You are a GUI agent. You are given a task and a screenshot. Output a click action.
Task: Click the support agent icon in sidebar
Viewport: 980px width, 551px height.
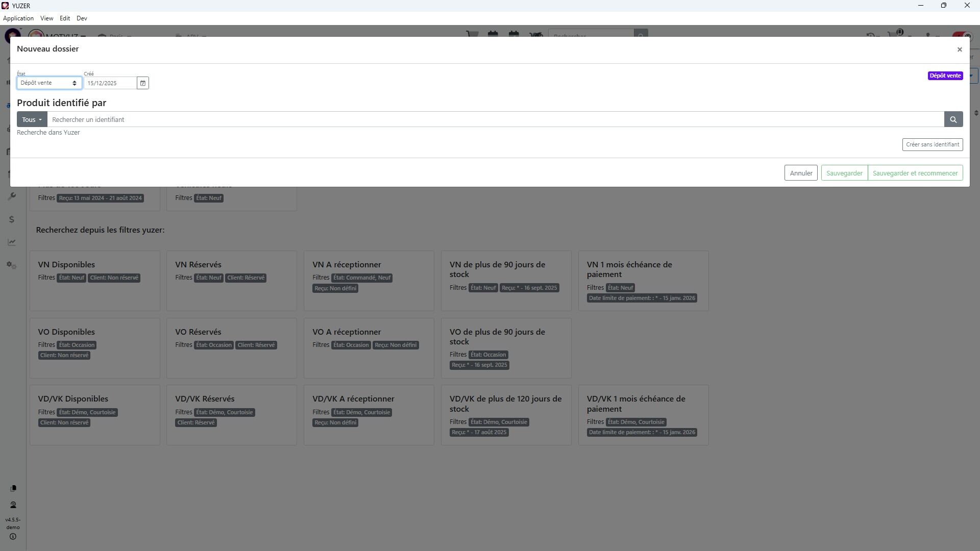click(x=13, y=505)
